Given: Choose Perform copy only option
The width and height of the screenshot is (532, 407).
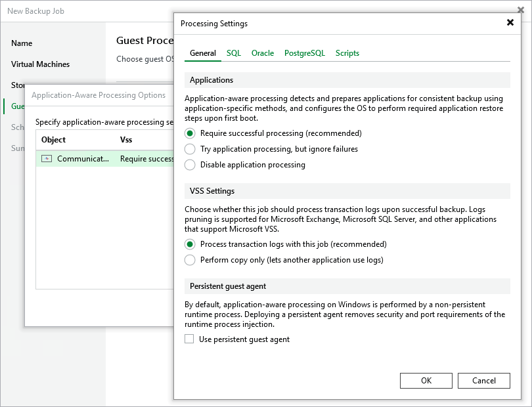Looking at the screenshot, I should (x=190, y=260).
